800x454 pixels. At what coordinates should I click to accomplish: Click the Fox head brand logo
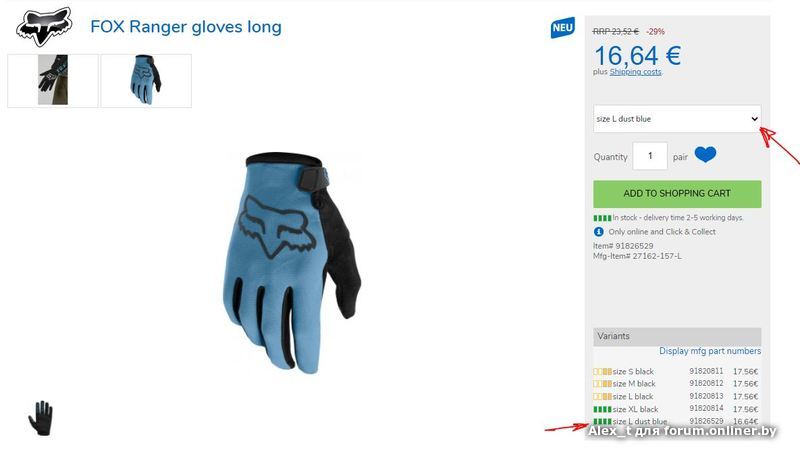[44, 27]
